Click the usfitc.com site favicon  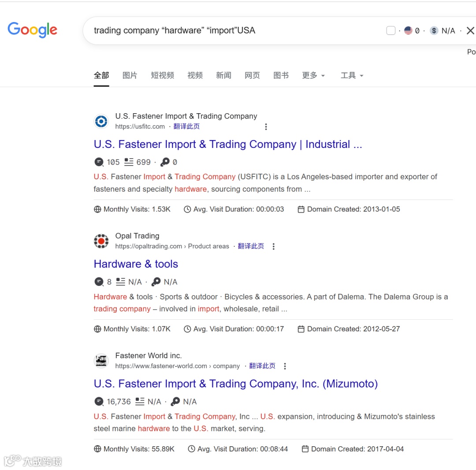click(x=101, y=122)
